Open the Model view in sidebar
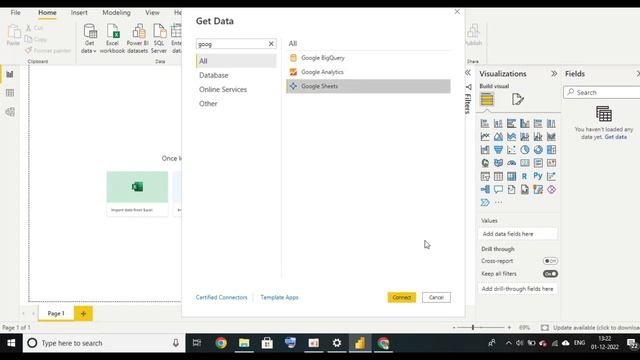 click(x=10, y=112)
